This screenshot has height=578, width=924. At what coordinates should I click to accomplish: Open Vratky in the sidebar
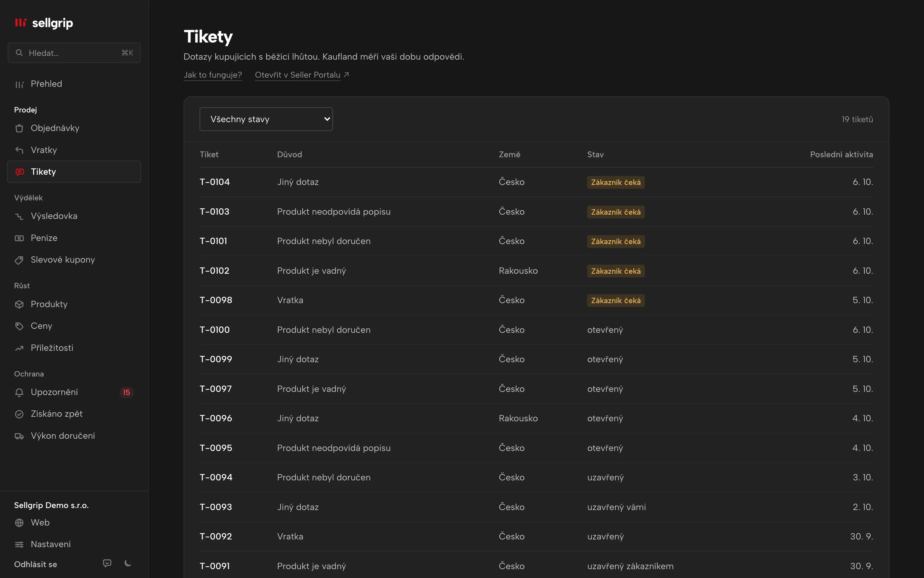[74, 150]
